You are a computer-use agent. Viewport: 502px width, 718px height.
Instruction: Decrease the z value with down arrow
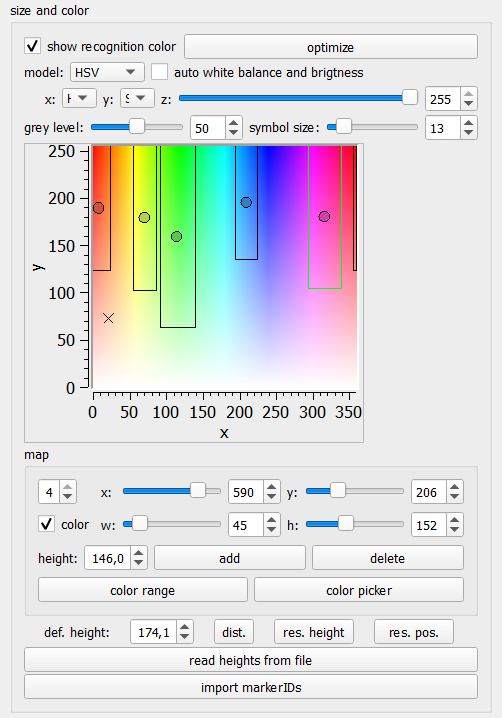[x=468, y=104]
